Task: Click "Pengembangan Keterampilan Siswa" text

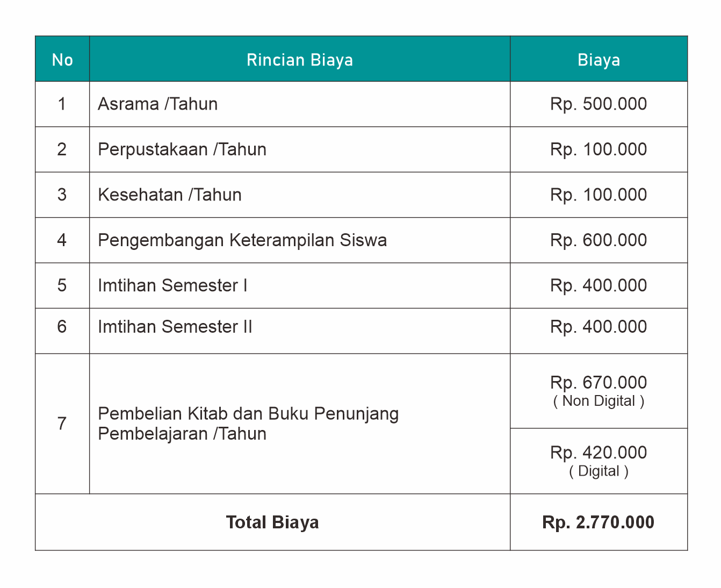Action: click(x=242, y=240)
